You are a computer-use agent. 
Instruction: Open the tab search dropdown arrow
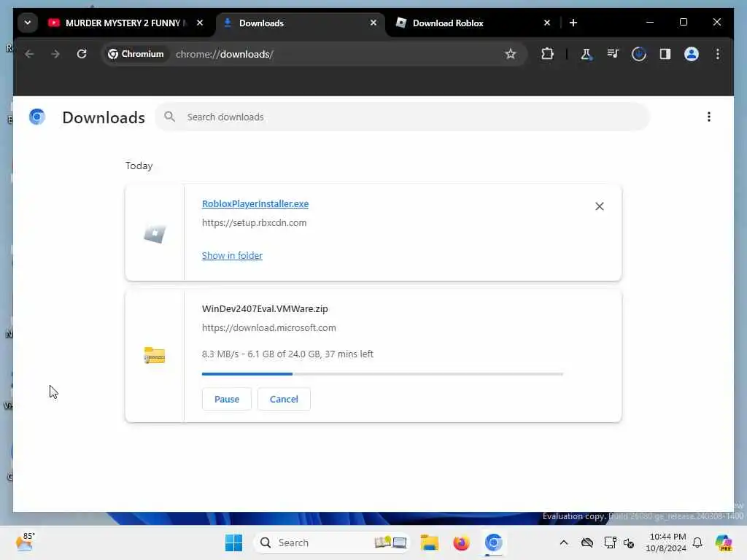tap(28, 23)
